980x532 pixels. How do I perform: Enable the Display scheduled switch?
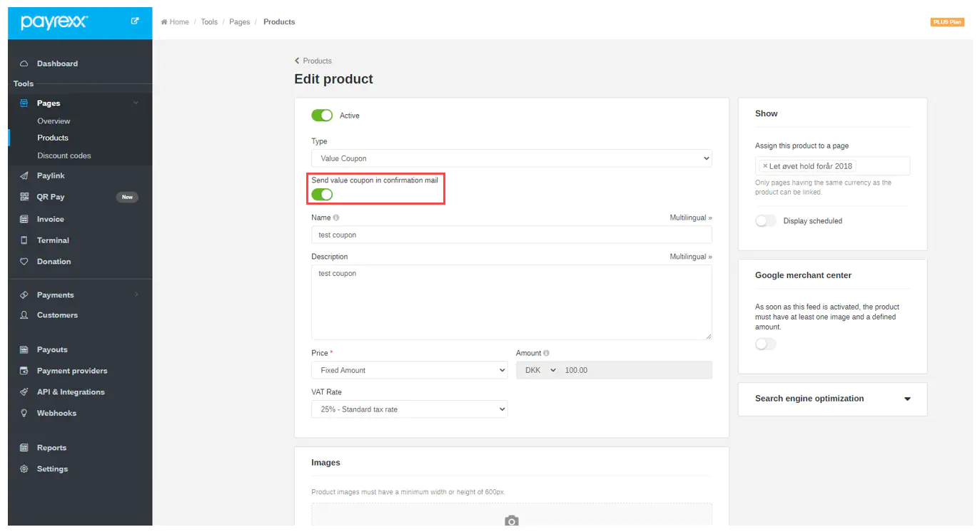[765, 221]
